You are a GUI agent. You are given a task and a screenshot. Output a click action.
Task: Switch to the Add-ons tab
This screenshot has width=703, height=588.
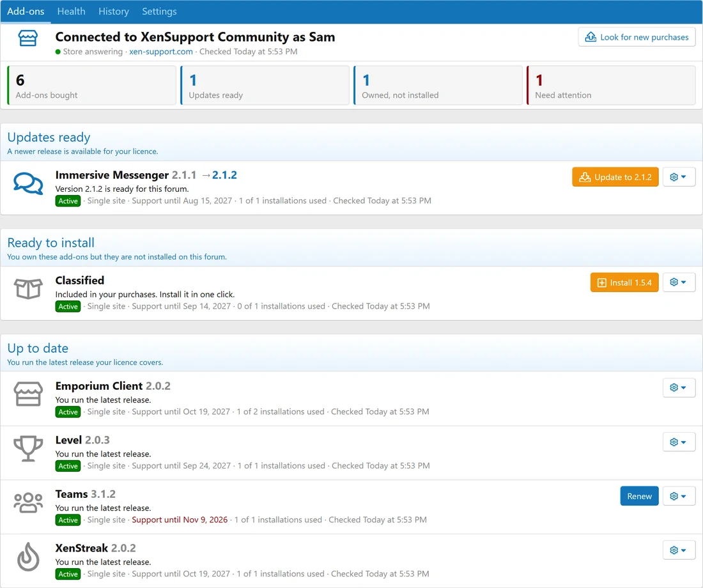pyautogui.click(x=26, y=12)
